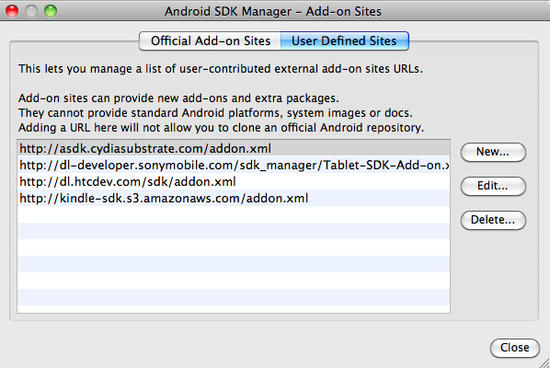Screen dimensions: 550x368
Task: Click the 'Adding a URL here' warning line
Action: click(221, 127)
